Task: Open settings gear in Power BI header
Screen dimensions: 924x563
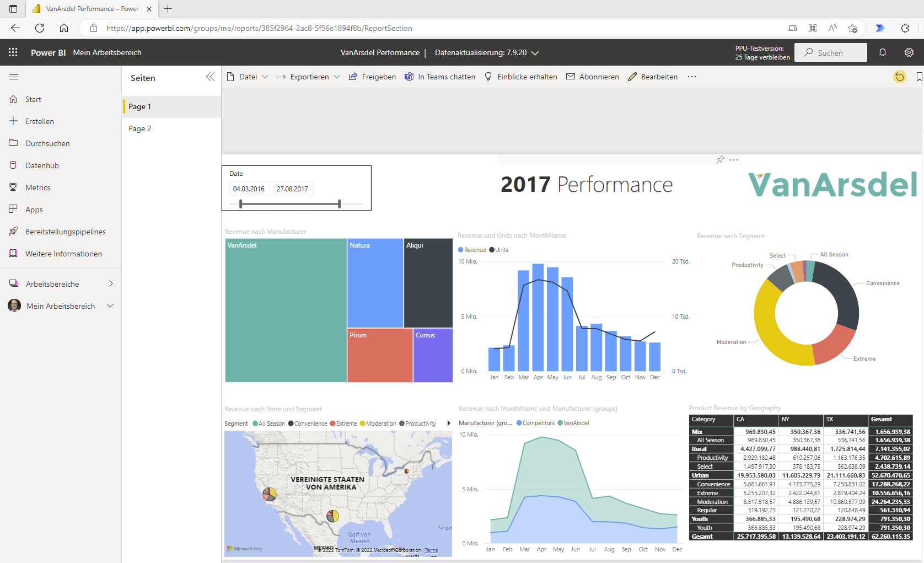Action: (x=909, y=52)
